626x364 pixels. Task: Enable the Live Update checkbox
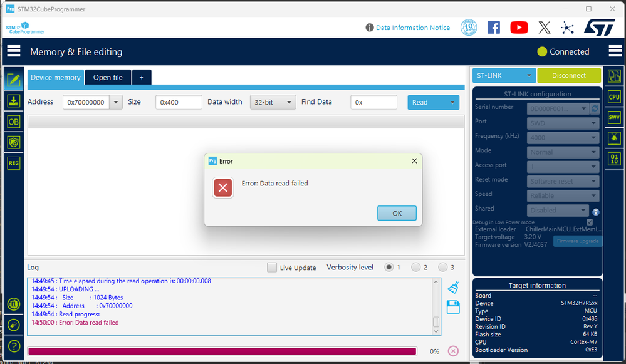[x=272, y=267]
